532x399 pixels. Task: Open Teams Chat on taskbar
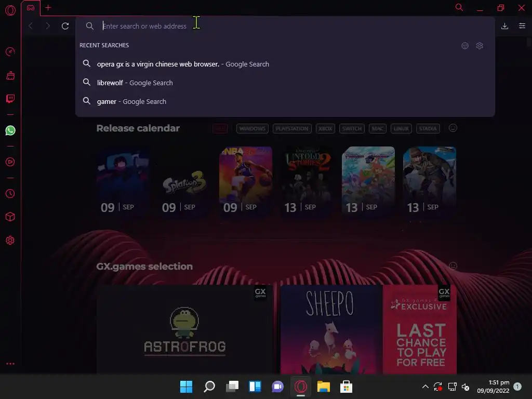pyautogui.click(x=277, y=387)
